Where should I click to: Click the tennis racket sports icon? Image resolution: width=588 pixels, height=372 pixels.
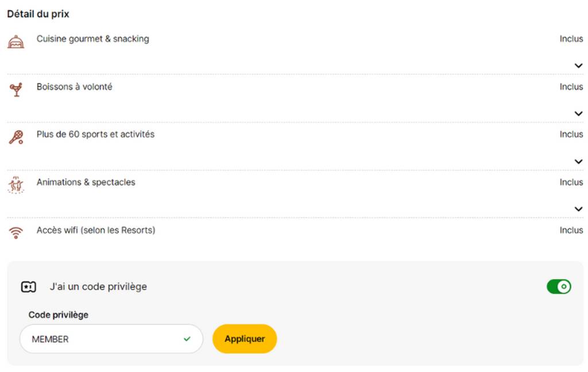click(x=16, y=137)
